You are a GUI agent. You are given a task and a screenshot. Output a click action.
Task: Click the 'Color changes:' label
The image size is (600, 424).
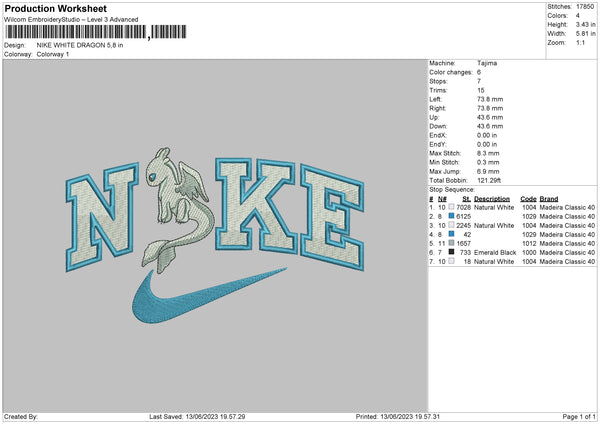tap(451, 72)
